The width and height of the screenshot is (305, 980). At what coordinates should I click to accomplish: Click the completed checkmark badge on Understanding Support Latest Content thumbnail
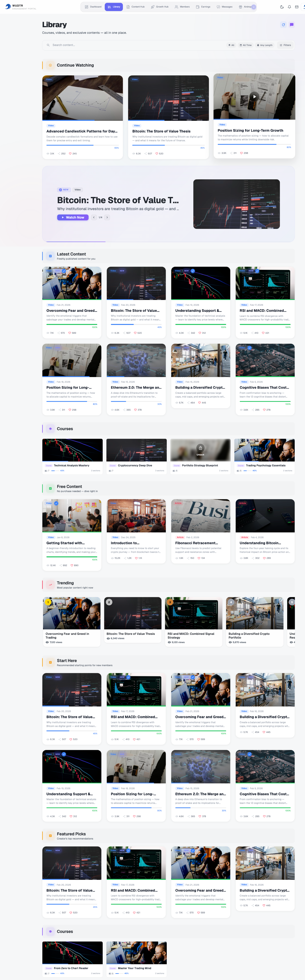[192, 271]
